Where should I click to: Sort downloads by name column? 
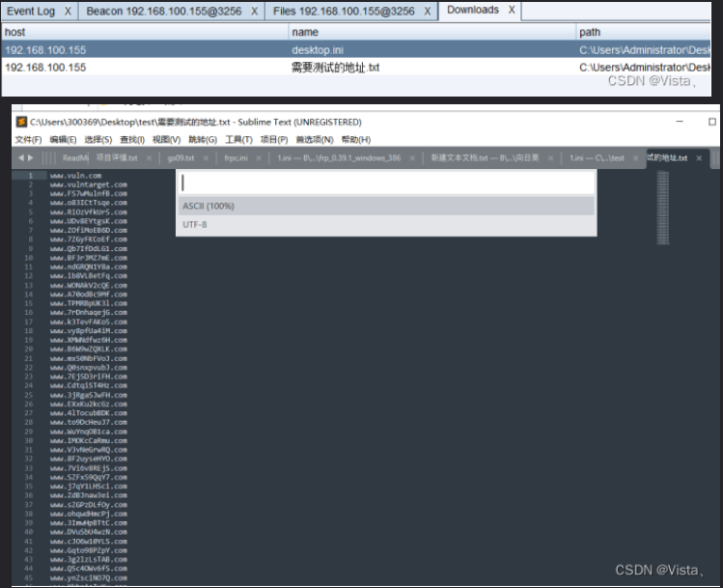point(432,32)
